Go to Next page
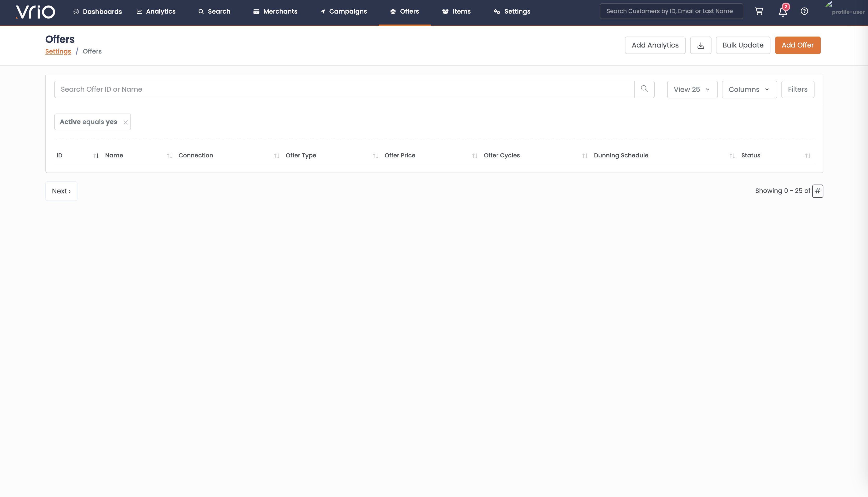 61,191
